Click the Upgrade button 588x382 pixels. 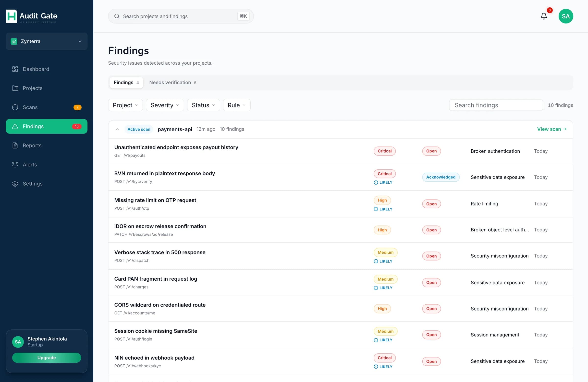tap(47, 358)
